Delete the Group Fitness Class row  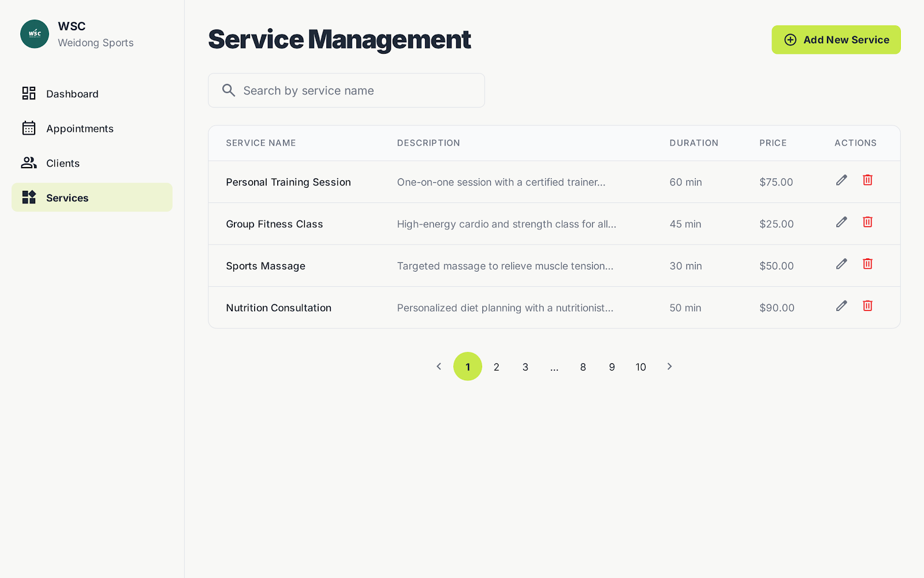867,223
